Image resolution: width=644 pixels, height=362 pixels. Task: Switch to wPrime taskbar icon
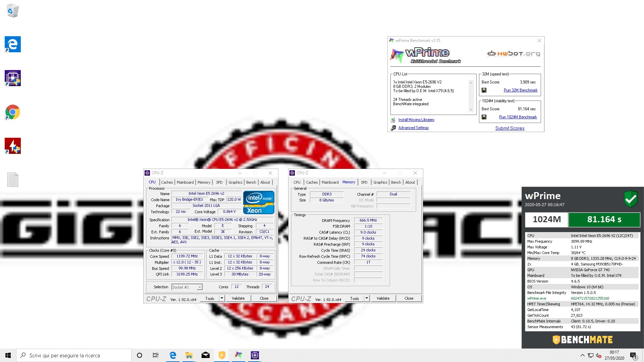pos(238,355)
